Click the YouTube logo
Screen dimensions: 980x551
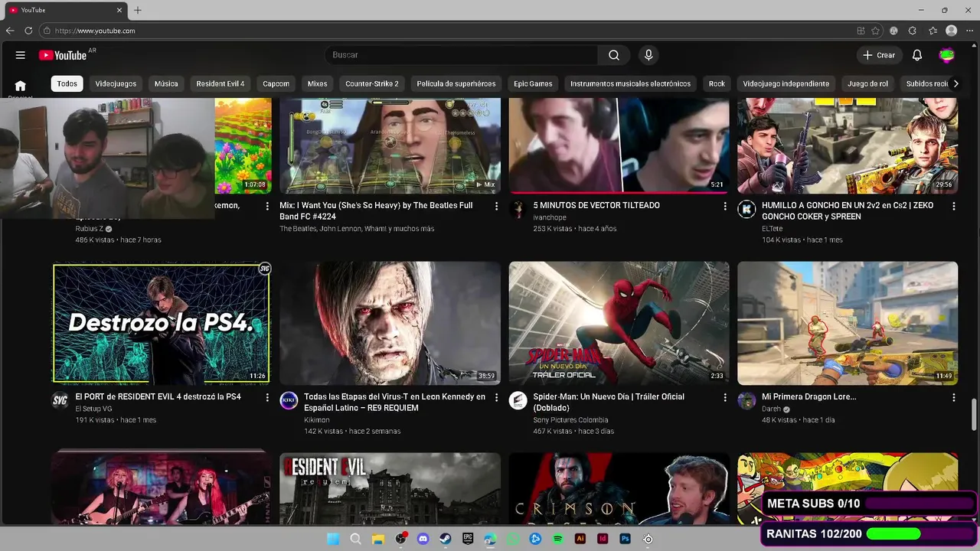pyautogui.click(x=63, y=55)
